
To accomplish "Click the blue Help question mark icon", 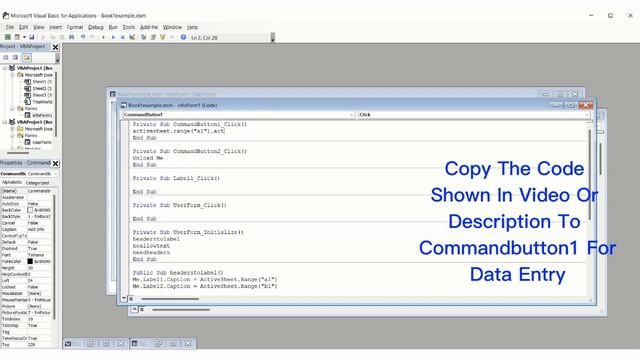I will coord(183,37).
